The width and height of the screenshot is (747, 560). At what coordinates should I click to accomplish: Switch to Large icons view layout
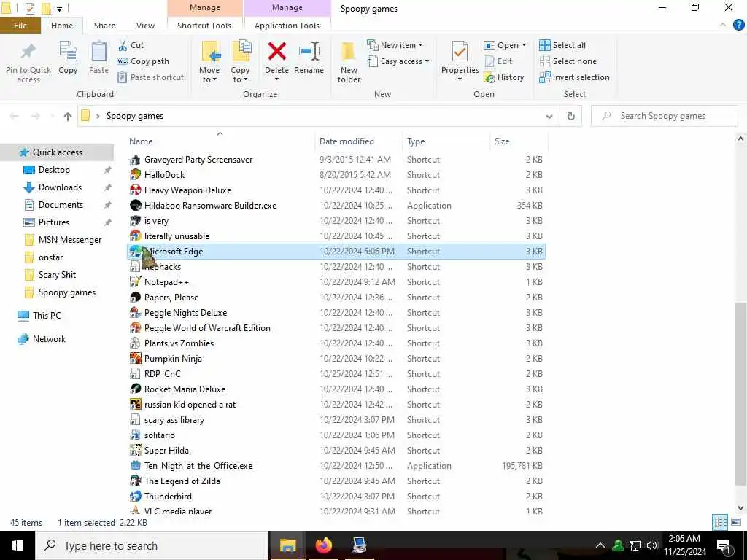tap(735, 522)
